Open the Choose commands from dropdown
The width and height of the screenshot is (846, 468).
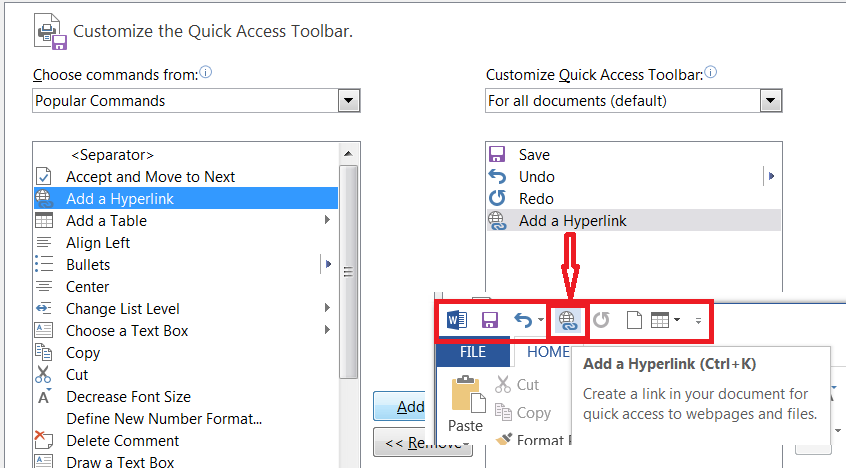[x=348, y=100]
